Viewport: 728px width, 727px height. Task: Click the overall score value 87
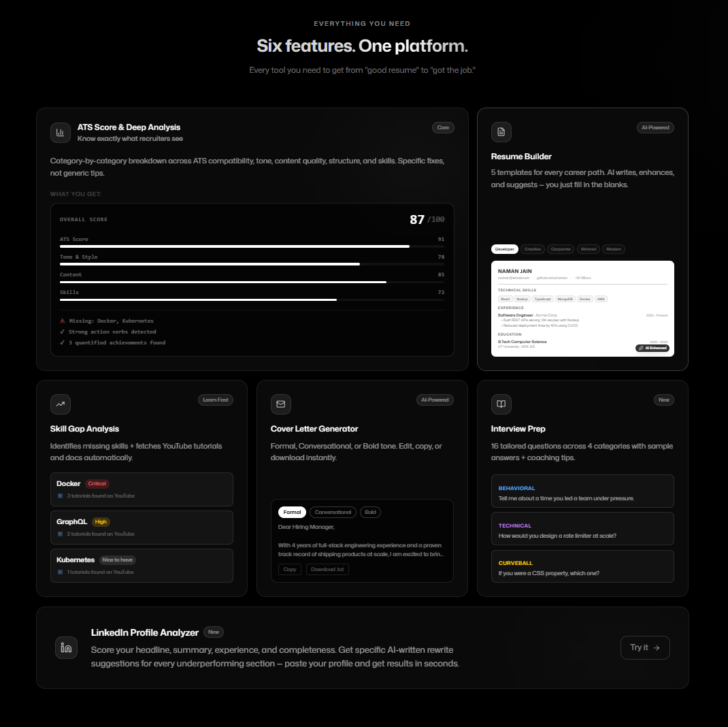[x=417, y=219]
